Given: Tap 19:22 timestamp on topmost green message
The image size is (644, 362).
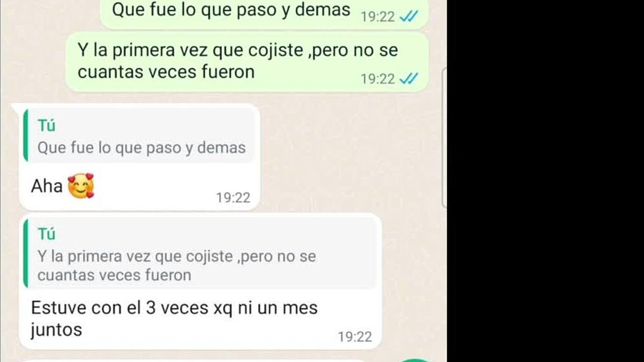Looking at the screenshot, I should (378, 17).
